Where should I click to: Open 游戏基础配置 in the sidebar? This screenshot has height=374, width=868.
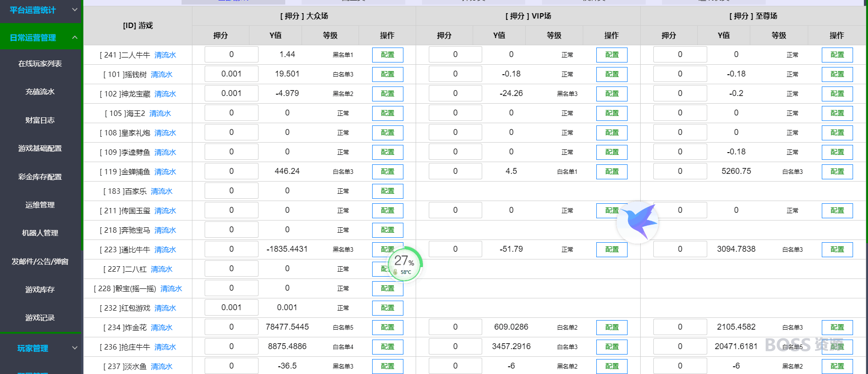(40, 149)
